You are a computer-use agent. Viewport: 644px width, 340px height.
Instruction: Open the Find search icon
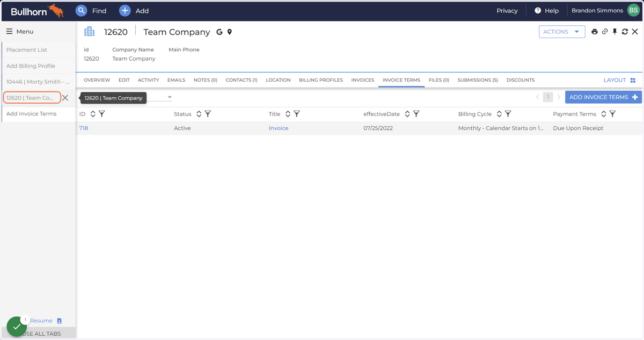pyautogui.click(x=81, y=10)
